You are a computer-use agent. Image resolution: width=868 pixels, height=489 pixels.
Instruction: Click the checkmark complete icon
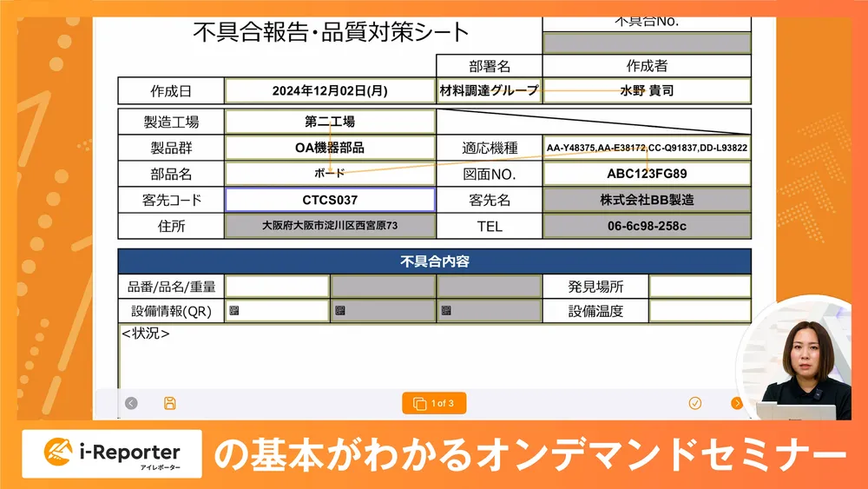(694, 403)
